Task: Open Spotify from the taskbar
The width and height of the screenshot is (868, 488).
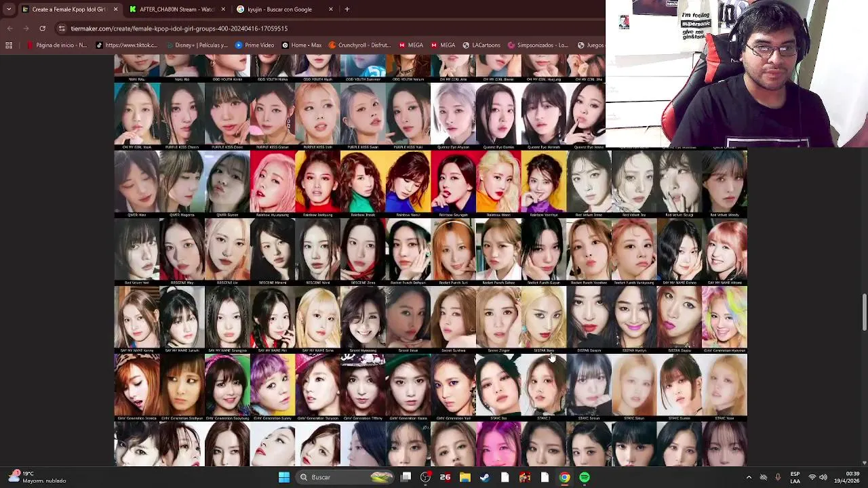Action: (585, 477)
